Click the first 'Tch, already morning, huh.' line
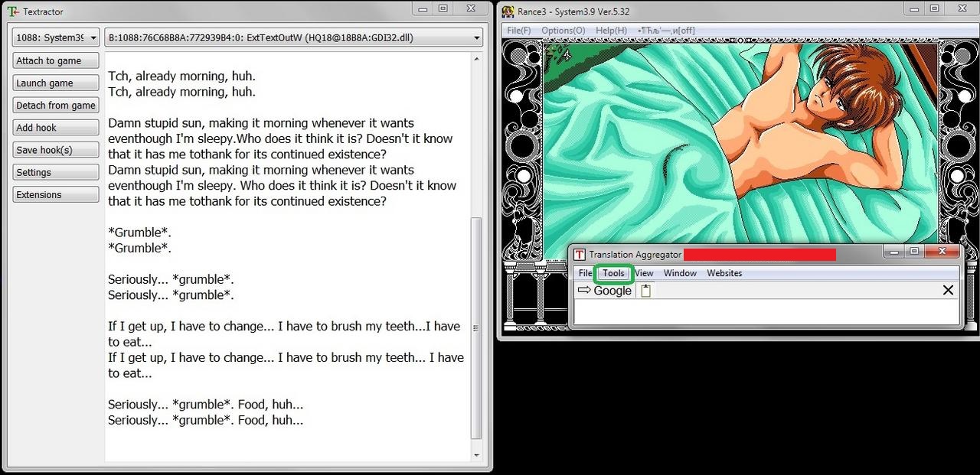 182,76
